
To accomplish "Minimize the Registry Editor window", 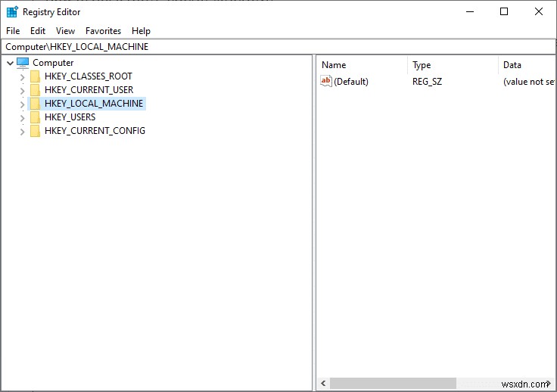I will tap(470, 11).
